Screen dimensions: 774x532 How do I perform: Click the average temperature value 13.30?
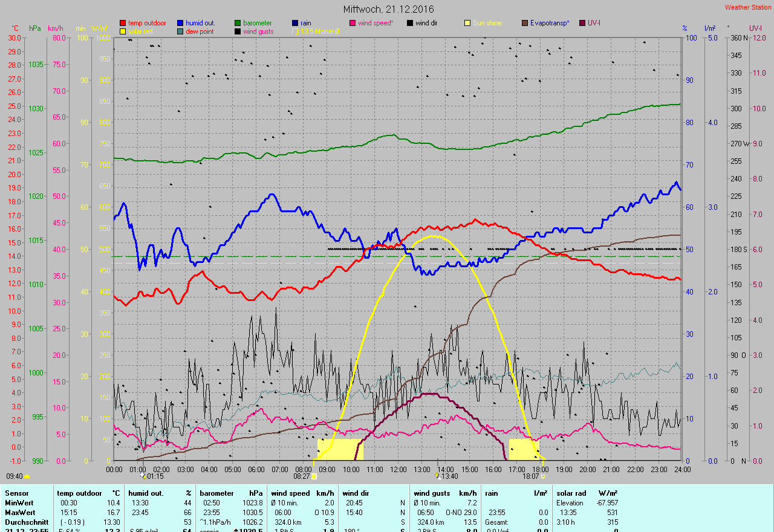pyautogui.click(x=111, y=522)
